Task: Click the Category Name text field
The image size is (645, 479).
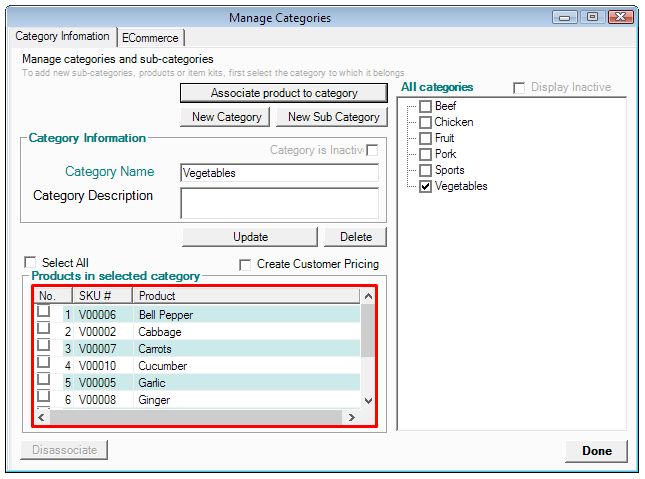Action: point(279,173)
